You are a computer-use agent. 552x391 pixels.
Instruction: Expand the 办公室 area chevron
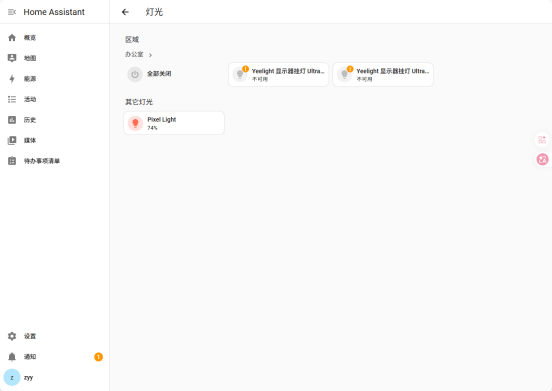click(x=150, y=55)
